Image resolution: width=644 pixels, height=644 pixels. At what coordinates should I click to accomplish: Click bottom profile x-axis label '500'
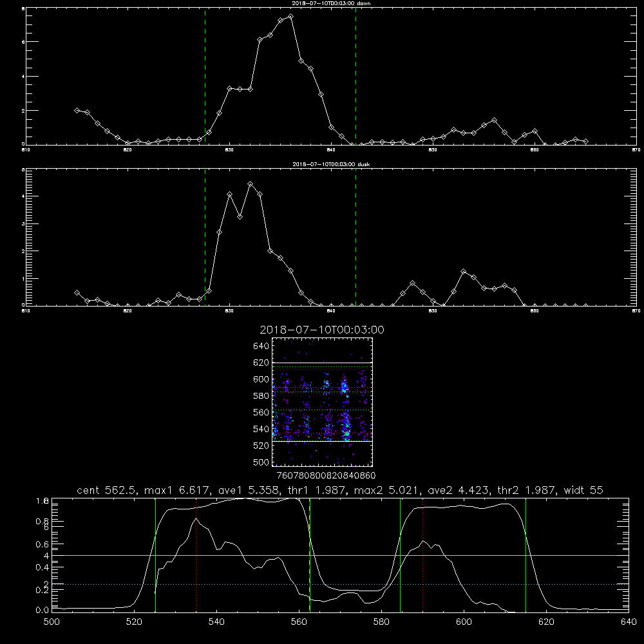tap(52, 622)
